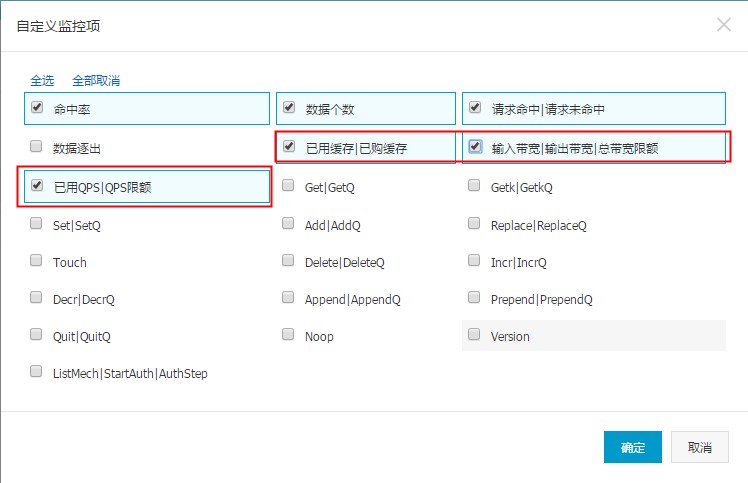The width and height of the screenshot is (748, 483).
Task: Enable the Touch checkbox
Action: (x=36, y=260)
